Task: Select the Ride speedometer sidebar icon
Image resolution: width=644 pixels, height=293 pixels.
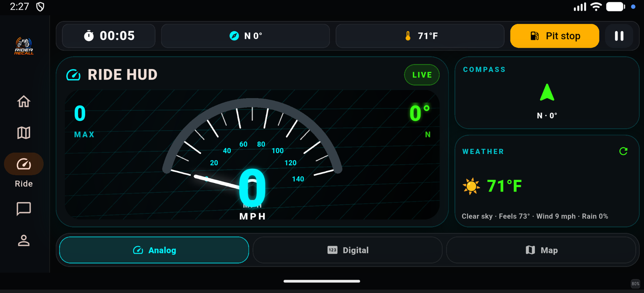Action: (x=24, y=164)
